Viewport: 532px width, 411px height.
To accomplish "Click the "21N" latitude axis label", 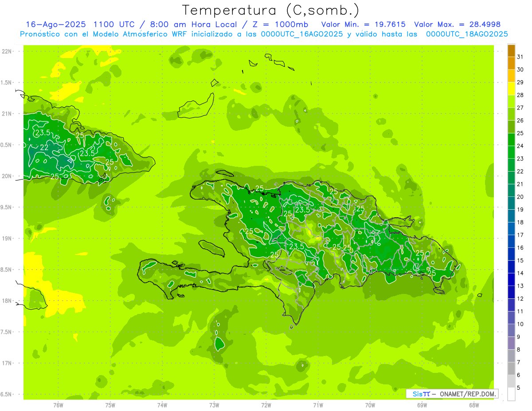I will tap(7, 114).
